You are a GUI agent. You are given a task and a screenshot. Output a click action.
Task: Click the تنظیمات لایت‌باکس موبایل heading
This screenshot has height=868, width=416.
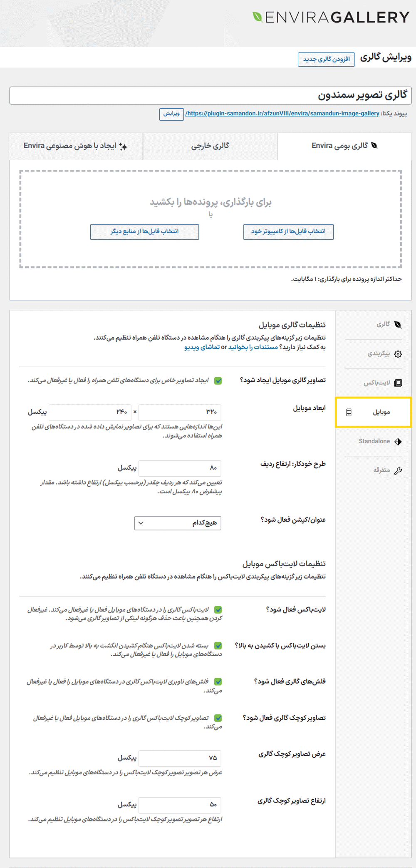tap(284, 564)
